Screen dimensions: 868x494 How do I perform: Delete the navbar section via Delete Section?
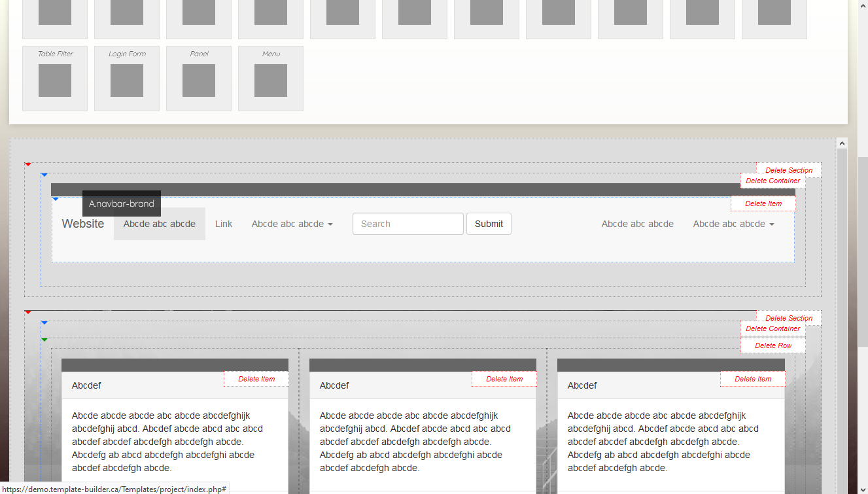click(x=789, y=170)
